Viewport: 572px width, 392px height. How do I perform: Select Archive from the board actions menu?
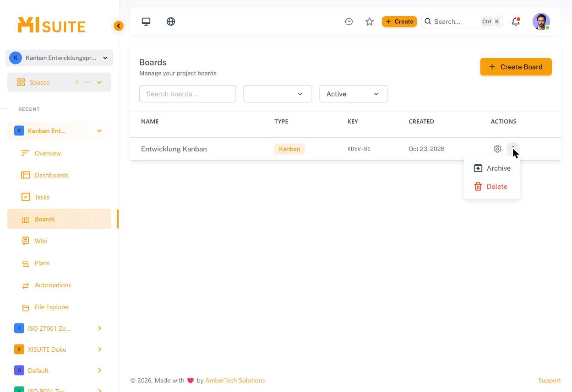(492, 168)
